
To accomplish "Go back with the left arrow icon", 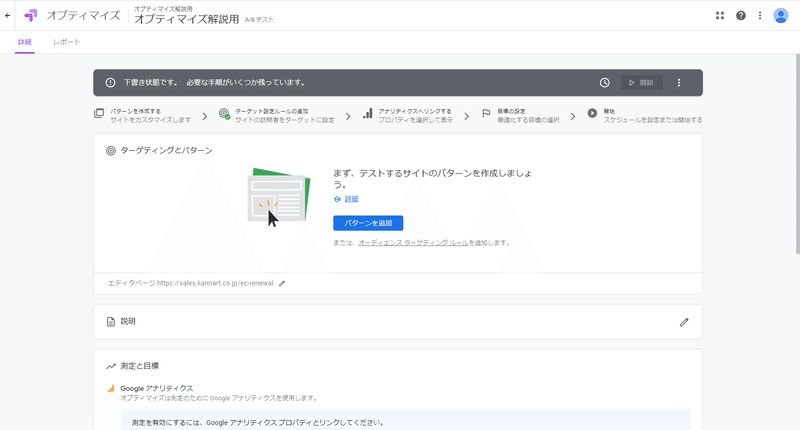I will coord(8,15).
